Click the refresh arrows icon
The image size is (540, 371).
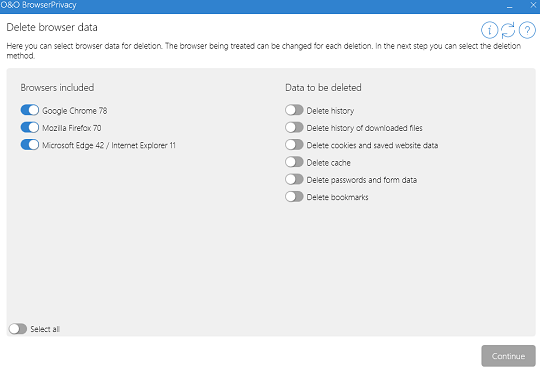(508, 30)
